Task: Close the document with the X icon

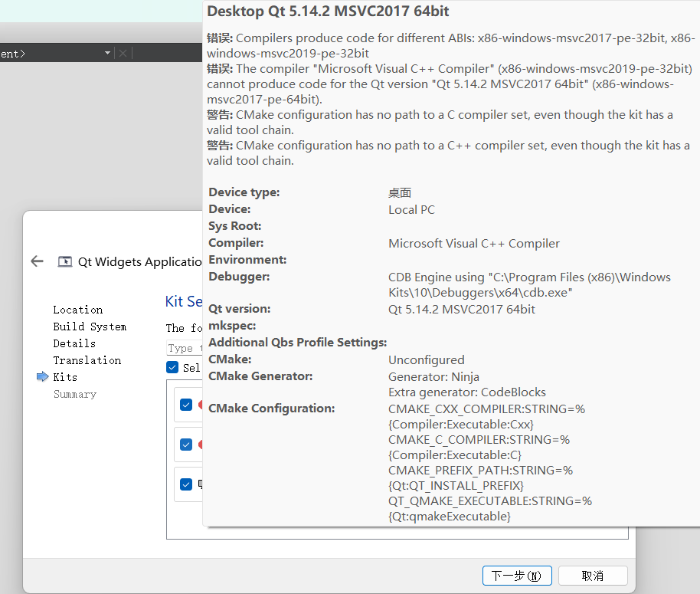Action: 123,54
